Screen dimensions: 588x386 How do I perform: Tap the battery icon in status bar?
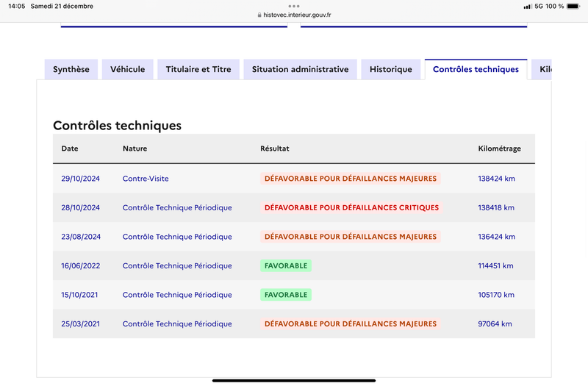[x=573, y=7]
